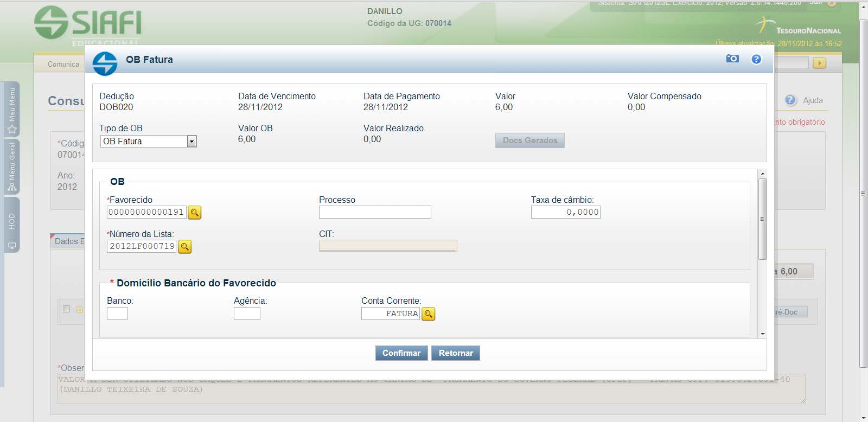Click the Valor 6,00 text
Screen dimensions: 868x422
(x=504, y=107)
